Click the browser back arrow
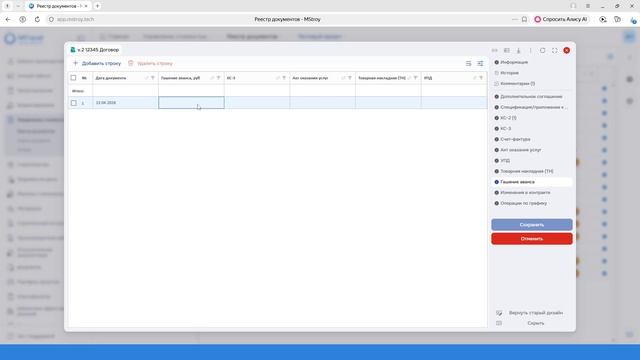640x360 pixels. pyautogui.click(x=8, y=19)
